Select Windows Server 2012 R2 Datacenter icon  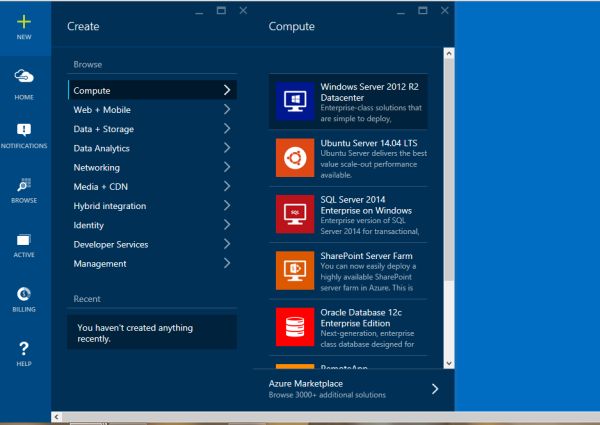(295, 101)
